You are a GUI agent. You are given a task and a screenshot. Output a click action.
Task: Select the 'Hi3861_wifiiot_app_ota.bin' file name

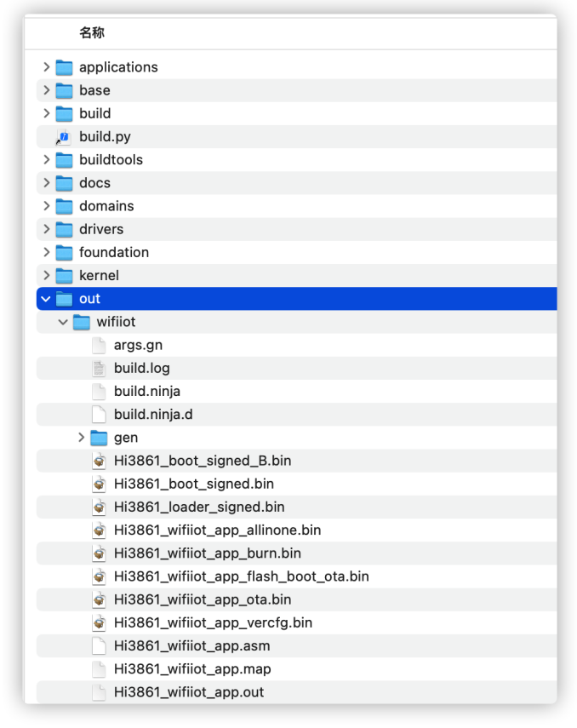(203, 600)
